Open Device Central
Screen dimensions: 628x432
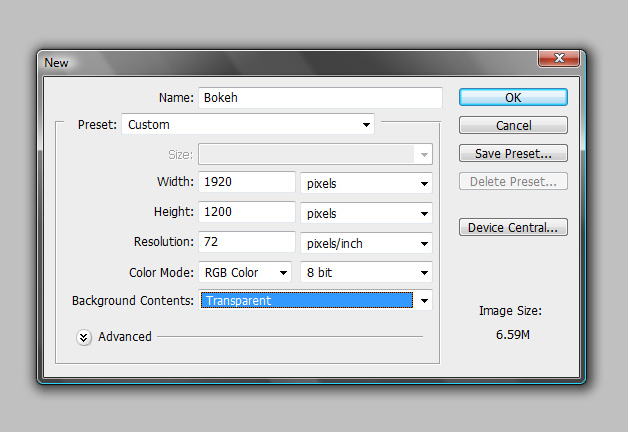click(x=513, y=227)
